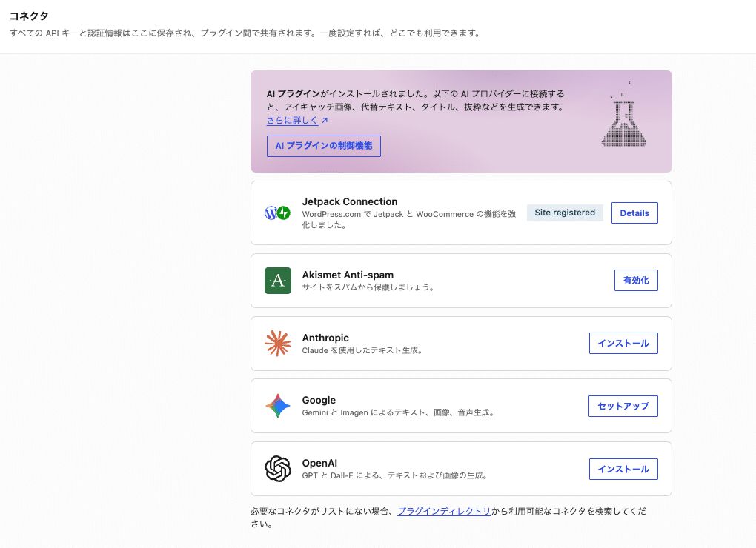Open Jetpack Connection Details
Screen dimensions: 756x548
(x=634, y=213)
